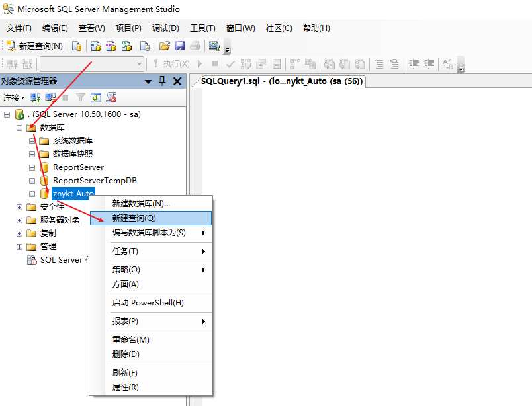This screenshot has height=406, width=532.
Task: Switch to the SQLQuery1.sql tab
Action: 282,81
